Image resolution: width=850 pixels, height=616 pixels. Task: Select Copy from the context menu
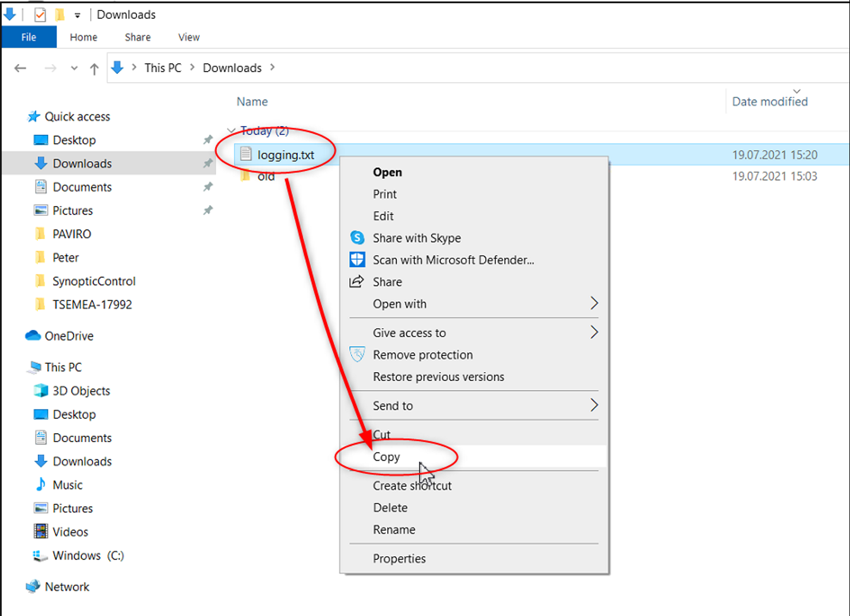387,457
